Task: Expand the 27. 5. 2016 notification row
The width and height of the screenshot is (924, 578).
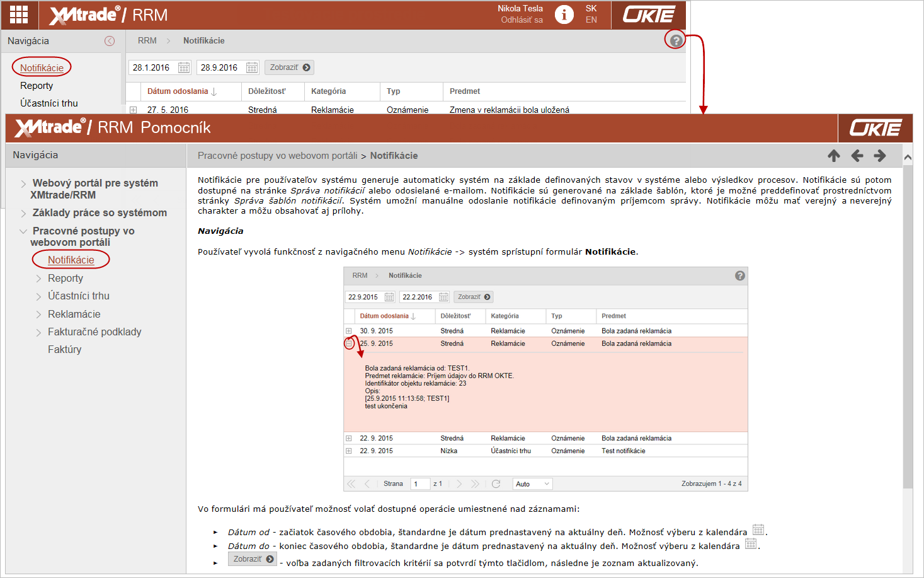Action: pyautogui.click(x=133, y=110)
